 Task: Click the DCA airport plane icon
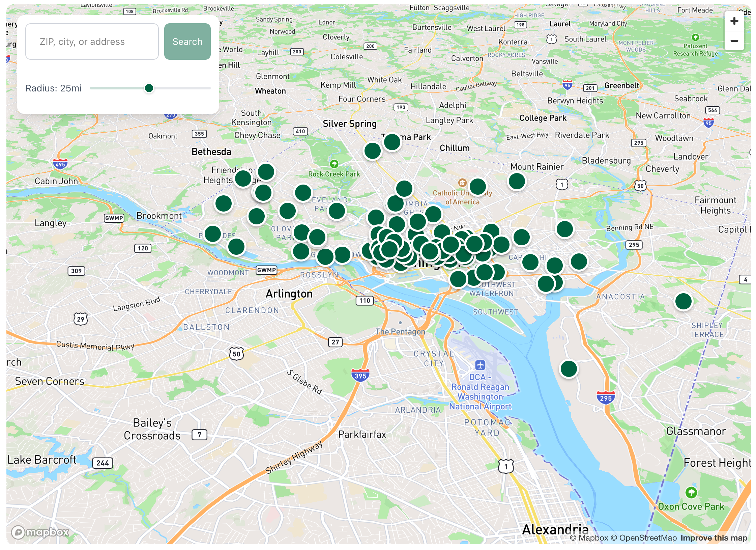click(480, 365)
